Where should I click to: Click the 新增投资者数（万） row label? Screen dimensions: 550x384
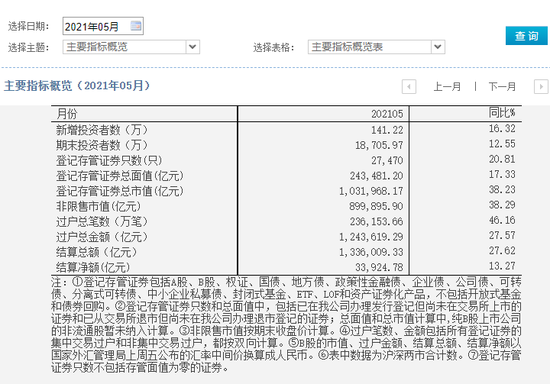tap(102, 130)
